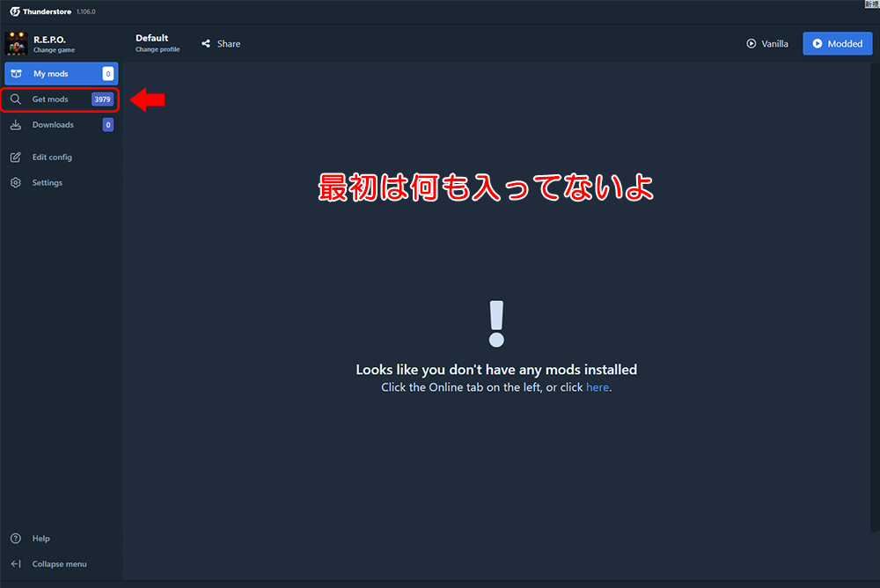Open the Downloads section
This screenshot has height=588, width=880.
(53, 125)
